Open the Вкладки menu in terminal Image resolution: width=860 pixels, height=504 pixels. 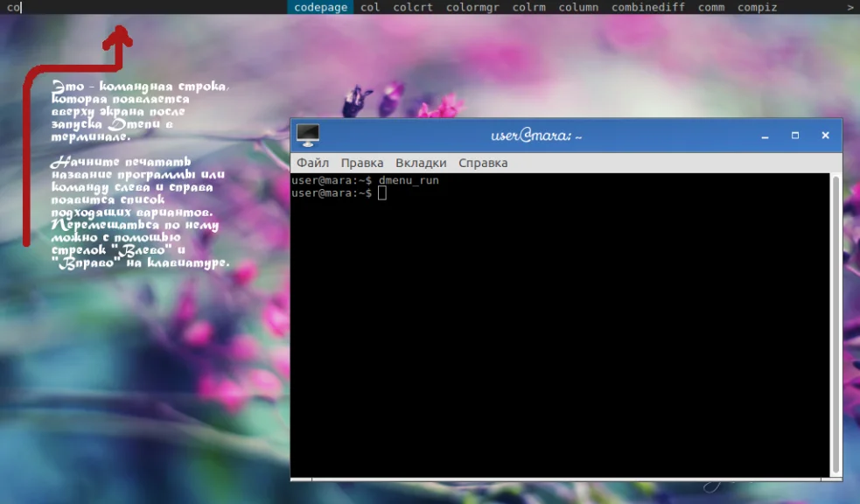pos(421,163)
